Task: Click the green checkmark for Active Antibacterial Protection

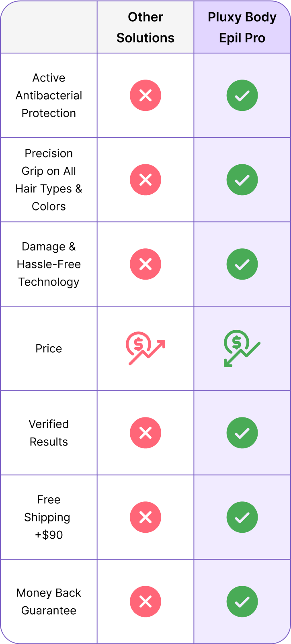Action: pyautogui.click(x=242, y=96)
